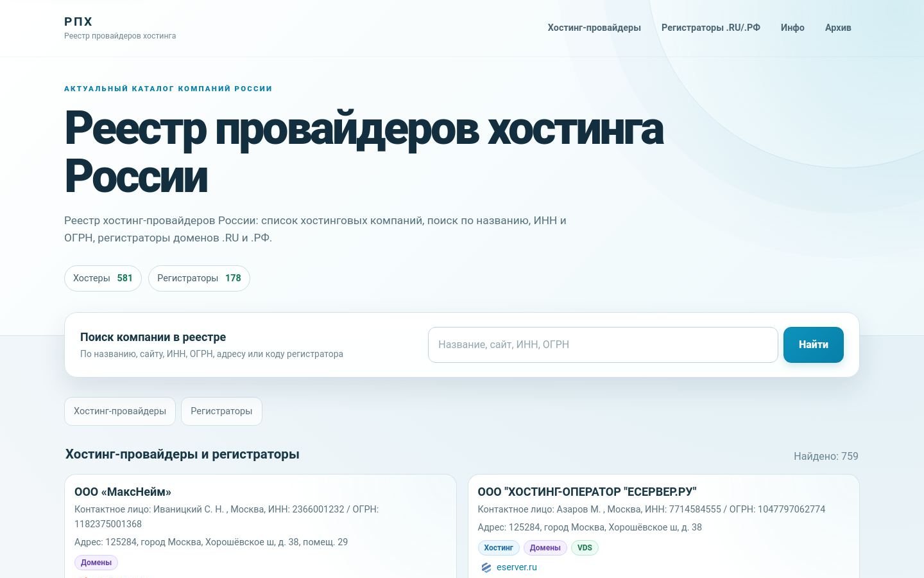Open the ООО «МаксНейм» company card title
Screen dimensions: 924x578
point(123,492)
